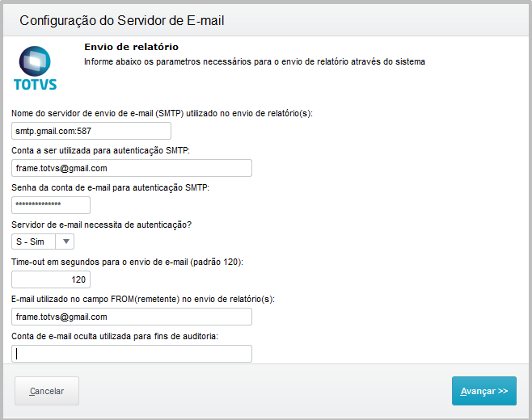Focus the SMTP authentication account field
This screenshot has height=420, width=532.
[x=132, y=168]
